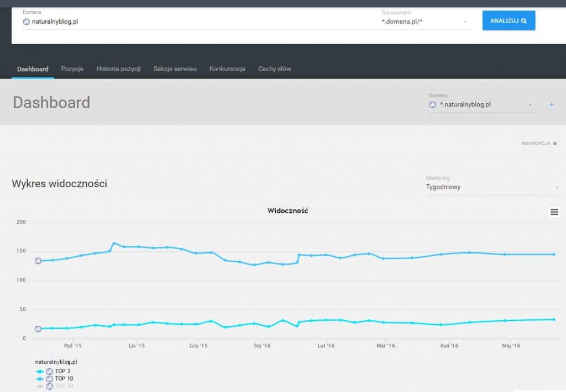The height and width of the screenshot is (392, 566).
Task: Open the chart hamburger menu icon
Action: click(554, 212)
